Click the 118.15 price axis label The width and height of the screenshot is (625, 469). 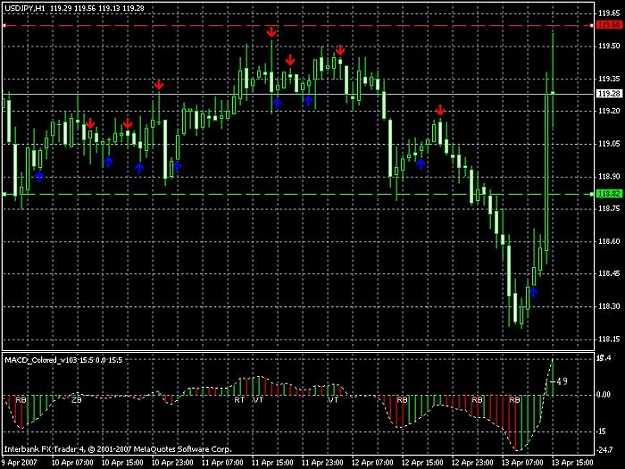609,339
